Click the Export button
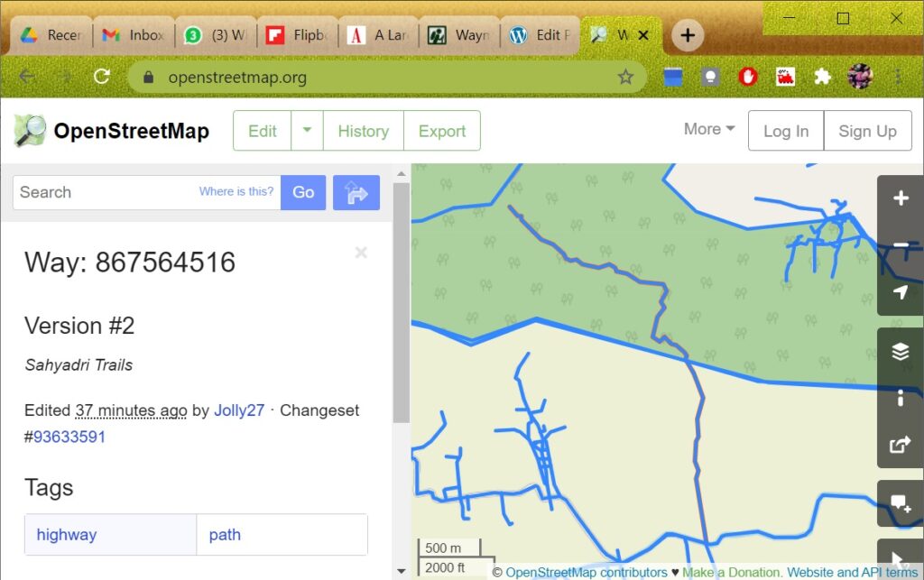Viewport: 924px width, 580px height. click(x=442, y=131)
